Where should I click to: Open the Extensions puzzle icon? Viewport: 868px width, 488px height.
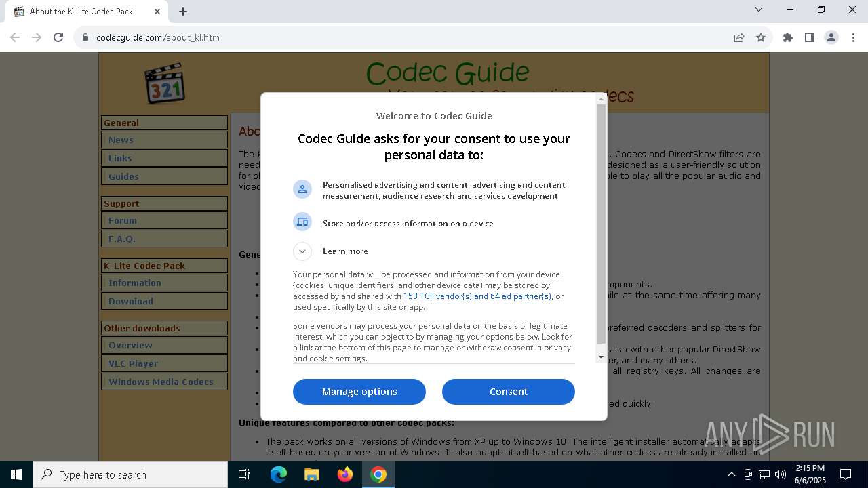(788, 37)
